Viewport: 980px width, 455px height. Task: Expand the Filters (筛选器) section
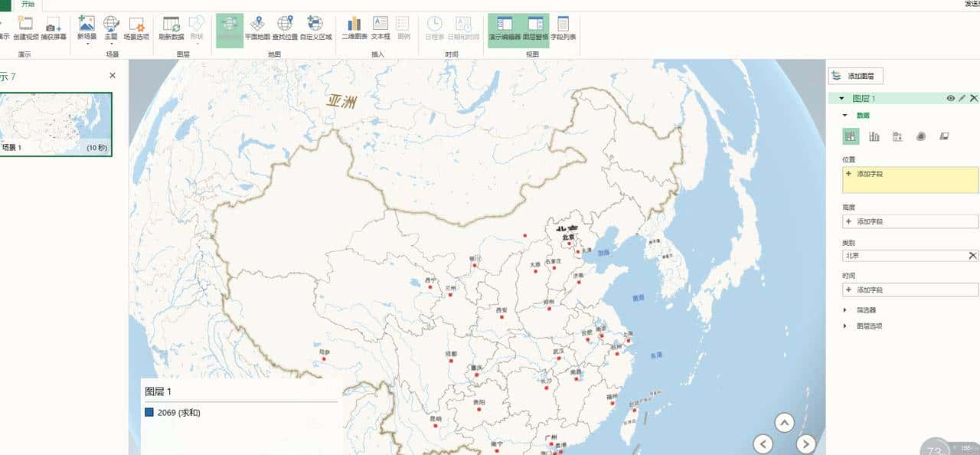845,310
